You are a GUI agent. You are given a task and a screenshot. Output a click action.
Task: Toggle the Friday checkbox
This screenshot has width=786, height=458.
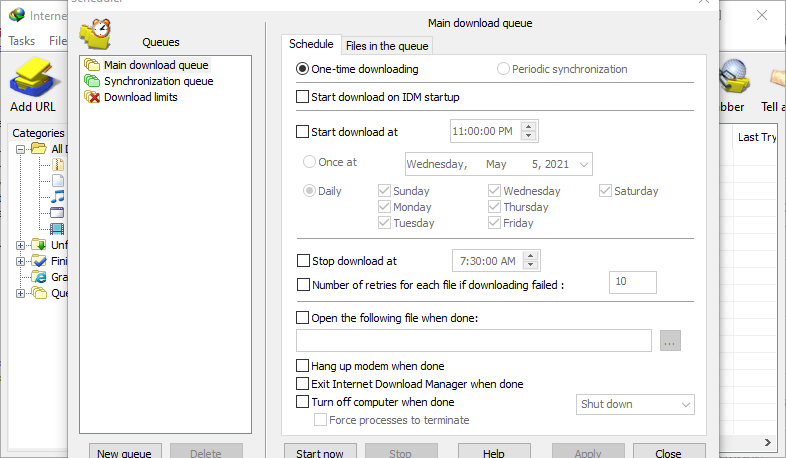[494, 223]
